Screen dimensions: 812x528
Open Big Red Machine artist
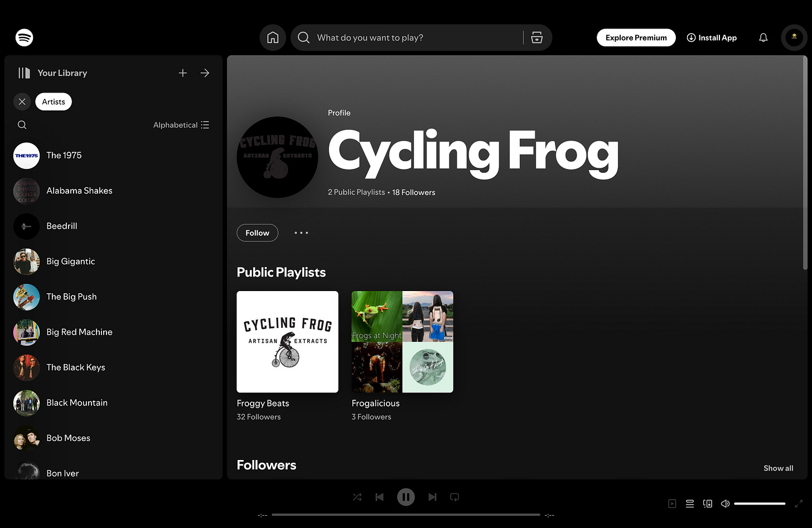click(x=113, y=332)
